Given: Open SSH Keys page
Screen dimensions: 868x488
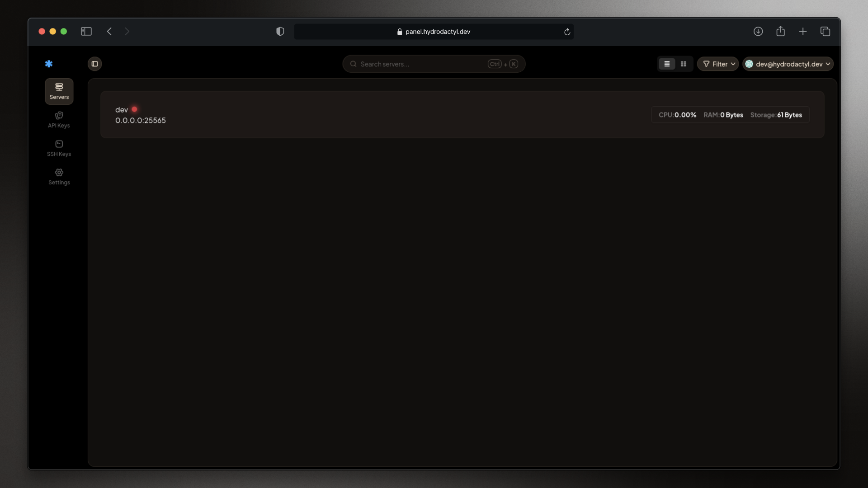Looking at the screenshot, I should [59, 148].
